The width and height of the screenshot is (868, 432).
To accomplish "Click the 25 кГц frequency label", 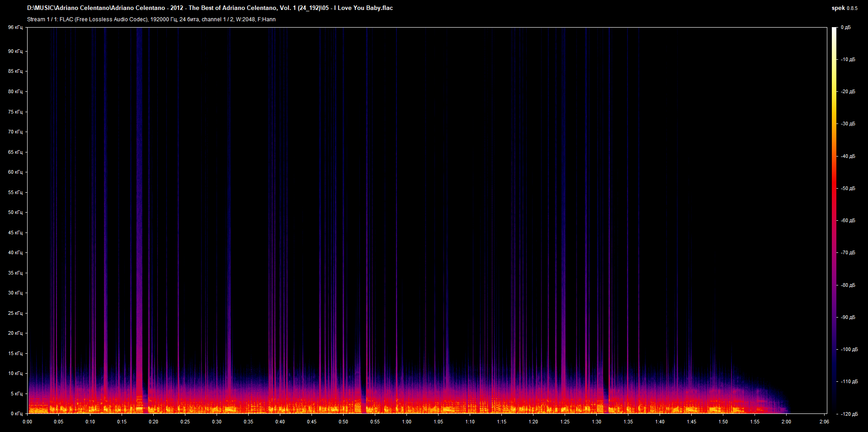I will pos(15,313).
